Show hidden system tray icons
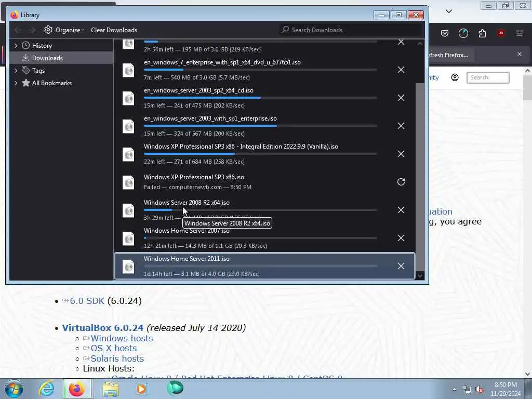This screenshot has width=532, height=399. pos(454,390)
